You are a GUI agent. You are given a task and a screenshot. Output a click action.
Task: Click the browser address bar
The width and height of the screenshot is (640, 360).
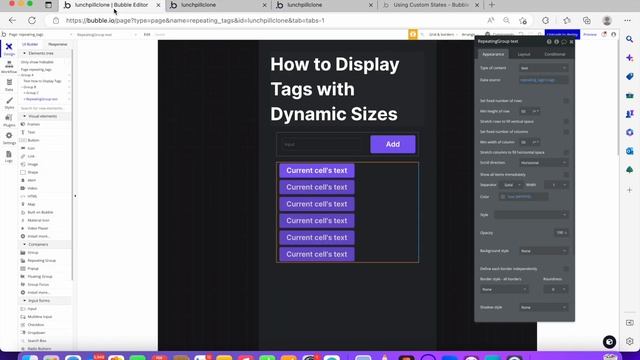[x=269, y=20]
